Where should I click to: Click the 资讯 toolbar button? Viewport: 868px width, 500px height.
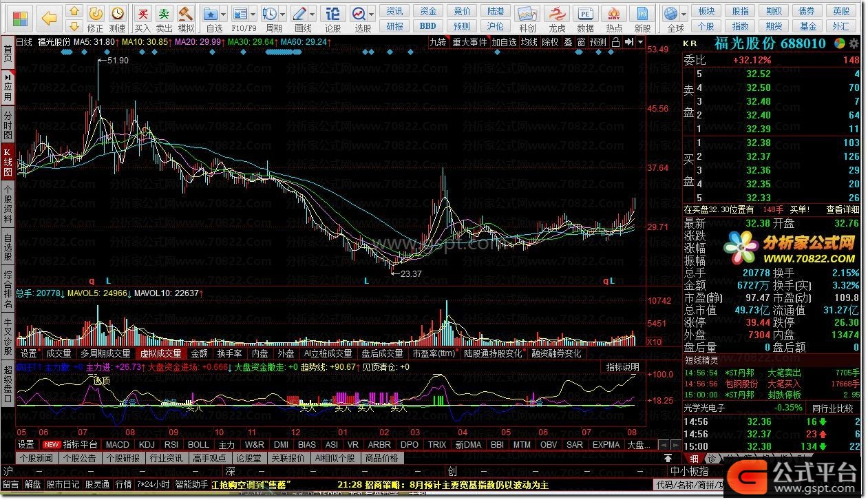[395, 11]
